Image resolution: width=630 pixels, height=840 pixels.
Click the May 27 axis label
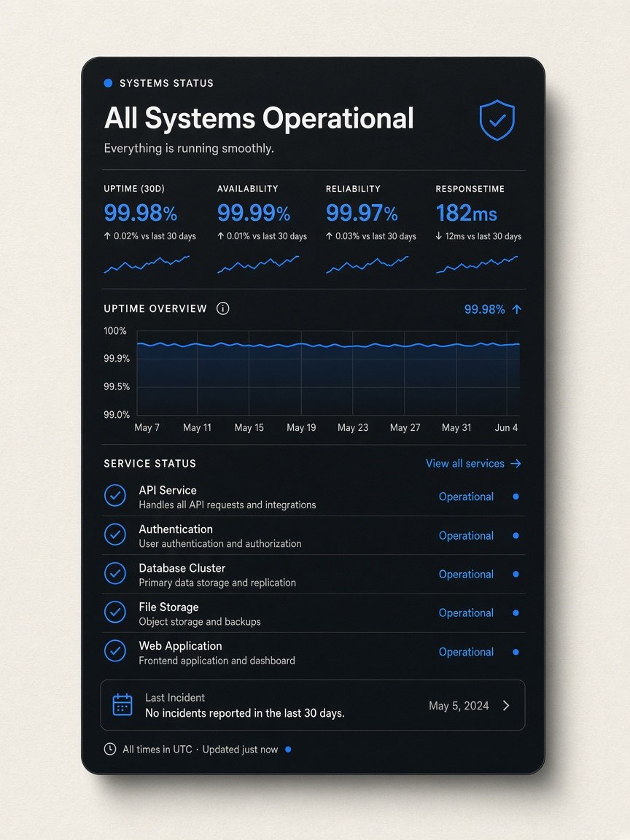coord(405,427)
